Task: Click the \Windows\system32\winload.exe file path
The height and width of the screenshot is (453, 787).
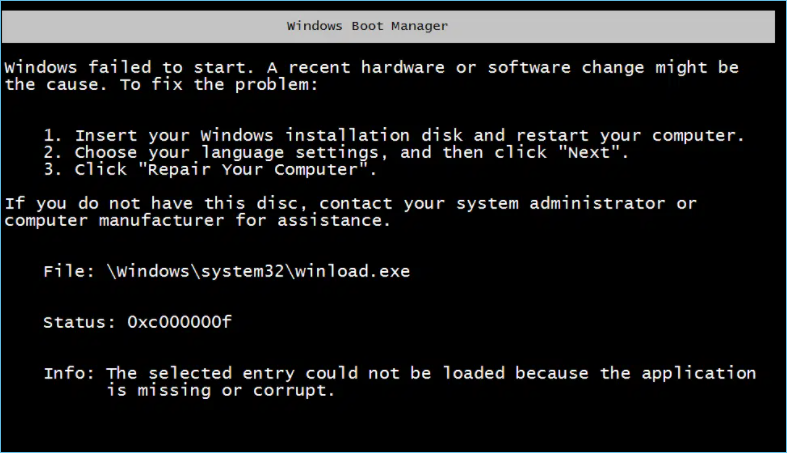Action: point(258,271)
